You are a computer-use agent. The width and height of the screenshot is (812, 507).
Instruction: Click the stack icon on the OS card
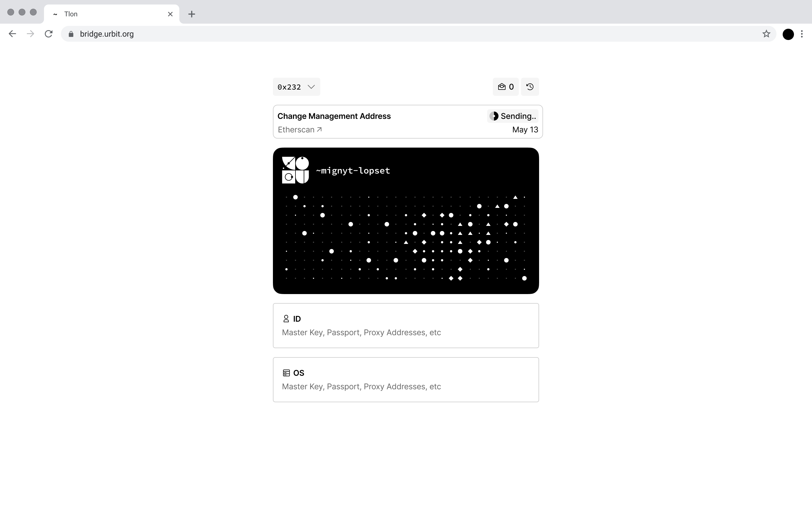pyautogui.click(x=286, y=373)
